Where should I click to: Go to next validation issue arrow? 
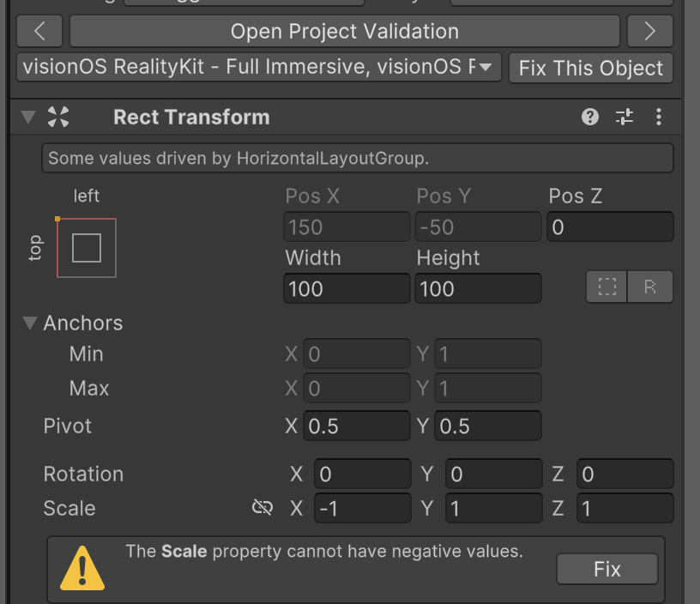coord(649,32)
